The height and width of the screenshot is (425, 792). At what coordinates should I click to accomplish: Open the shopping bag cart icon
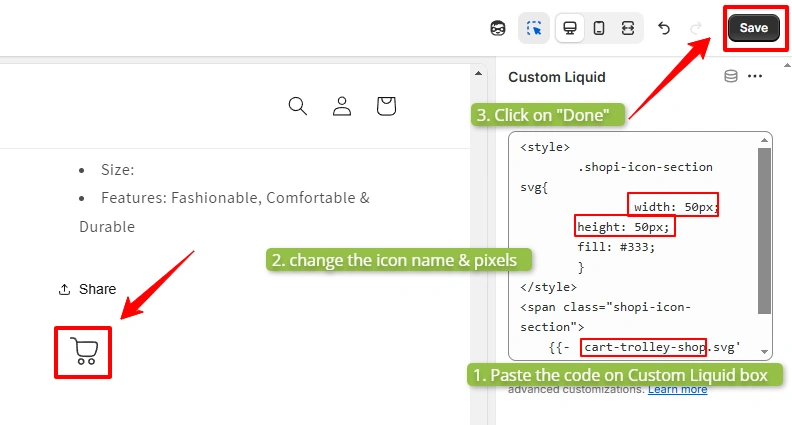[386, 106]
